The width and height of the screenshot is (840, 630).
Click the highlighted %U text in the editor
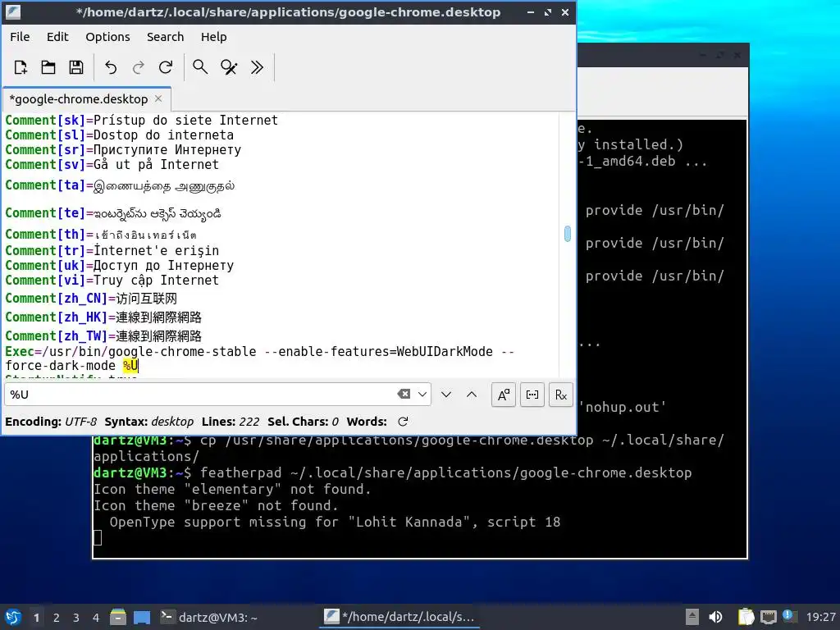click(x=130, y=366)
